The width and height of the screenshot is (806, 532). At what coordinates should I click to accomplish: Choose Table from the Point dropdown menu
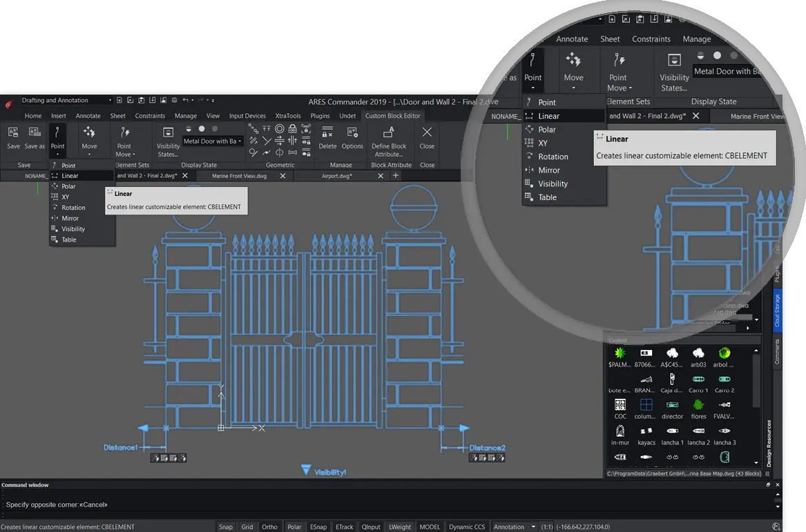coord(81,240)
